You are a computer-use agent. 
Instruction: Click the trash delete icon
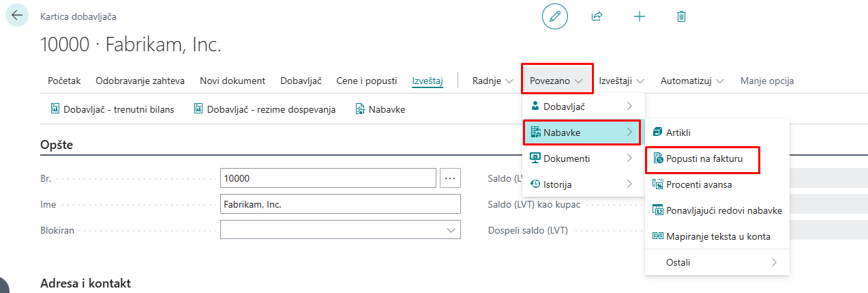pos(680,16)
